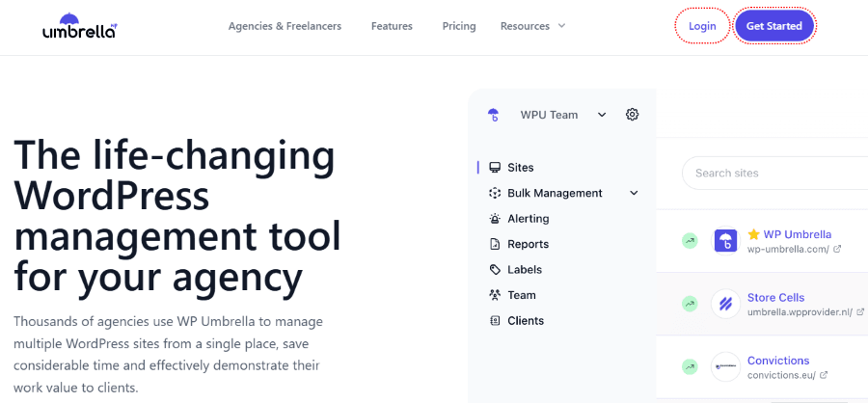This screenshot has height=403, width=868.
Task: Click green trend status icon for WP Umbrella
Action: [690, 241]
